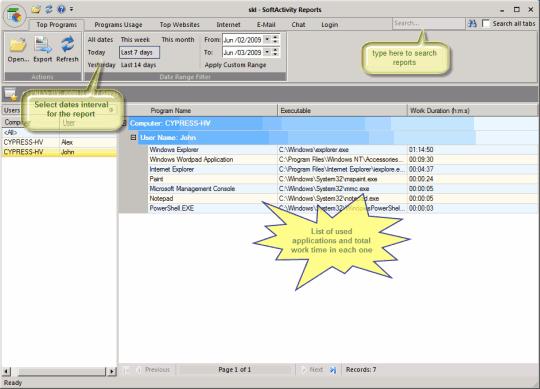
Task: Click the Export report icon
Action: click(x=43, y=45)
